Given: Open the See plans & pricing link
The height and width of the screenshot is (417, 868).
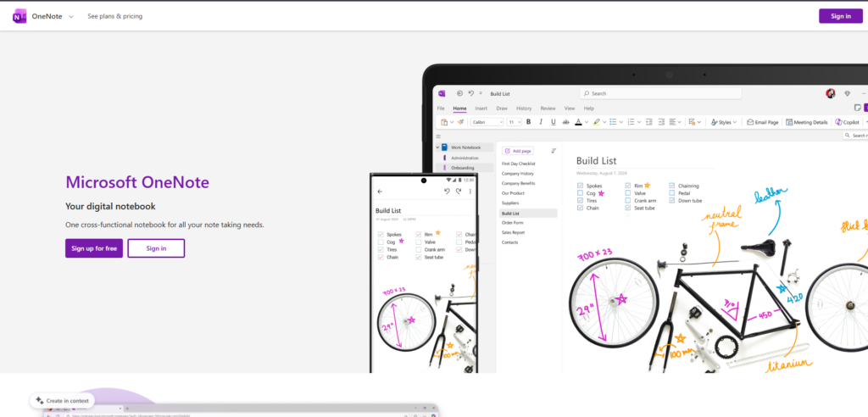Looking at the screenshot, I should coord(114,16).
